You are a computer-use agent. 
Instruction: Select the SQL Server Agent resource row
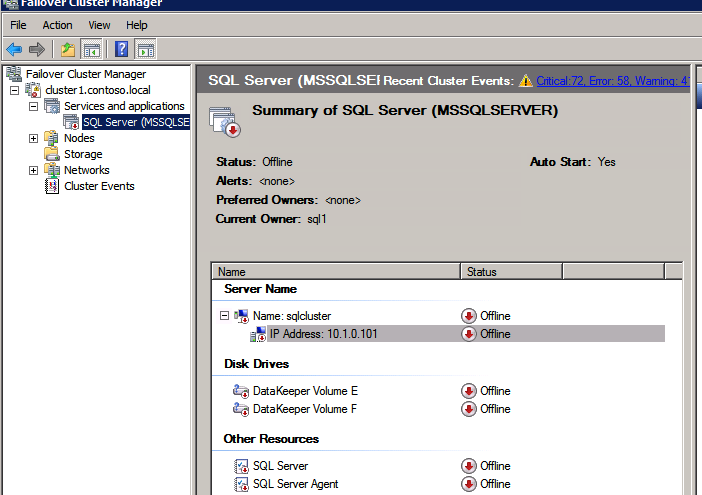click(x=295, y=484)
